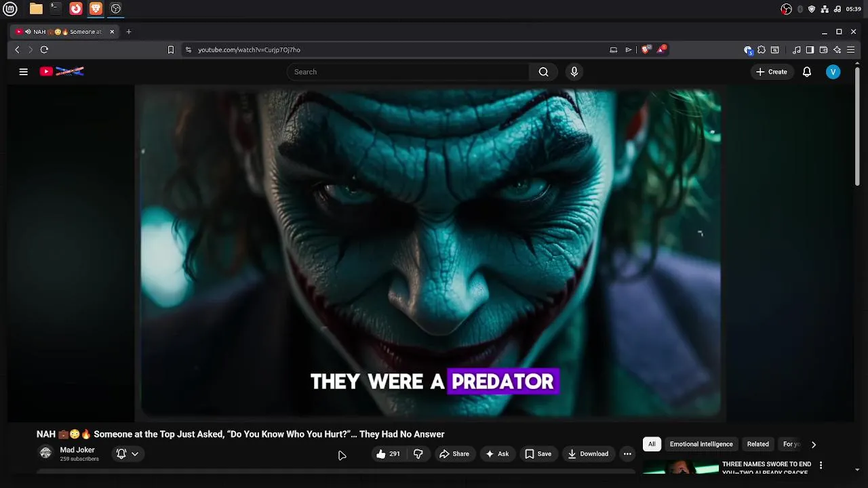Go back with browser back arrow
Viewport: 868px width, 488px height.
click(18, 49)
